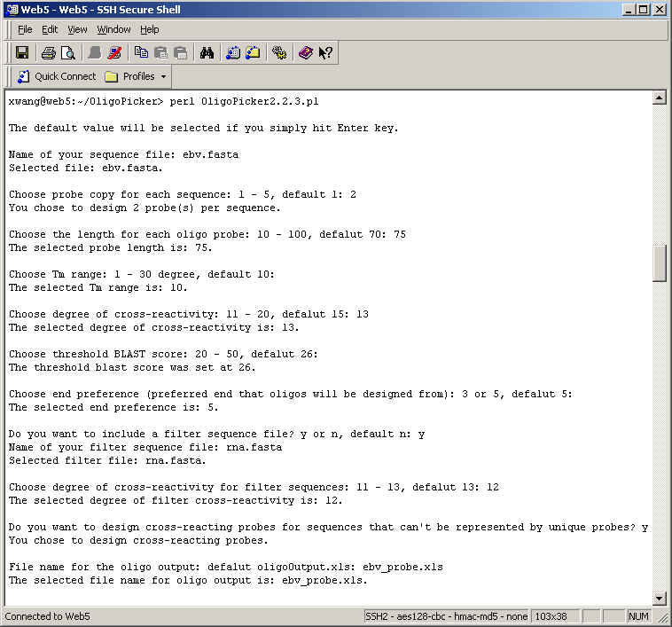Click the 'ebv_probe.xls' output file name line
The height and width of the screenshot is (627, 672).
pos(188,580)
